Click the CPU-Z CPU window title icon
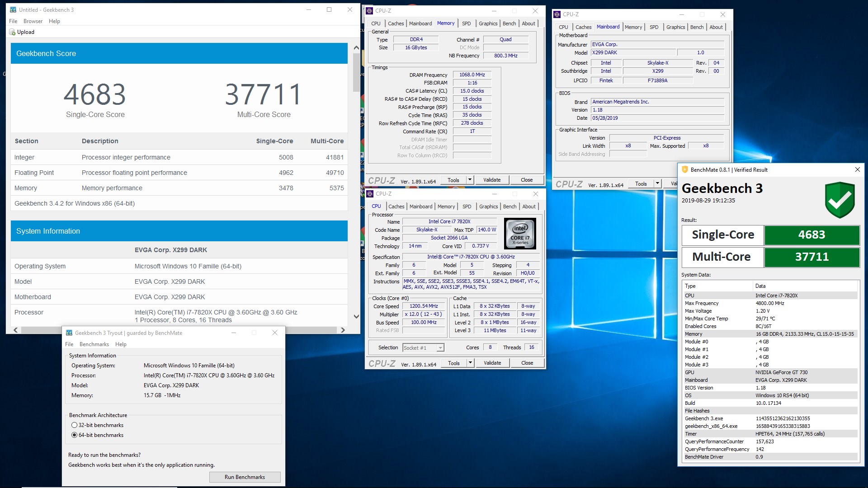868x488 pixels. coord(370,194)
